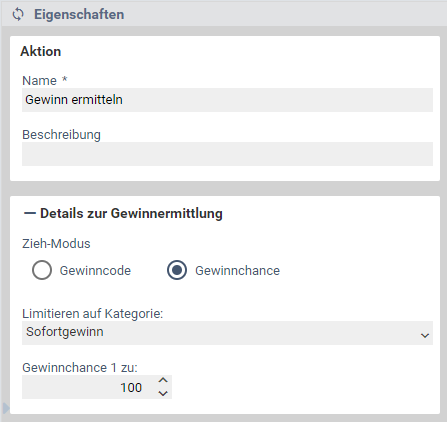
Task: Decrease Gewinnchance value with down arrow
Action: (163, 394)
